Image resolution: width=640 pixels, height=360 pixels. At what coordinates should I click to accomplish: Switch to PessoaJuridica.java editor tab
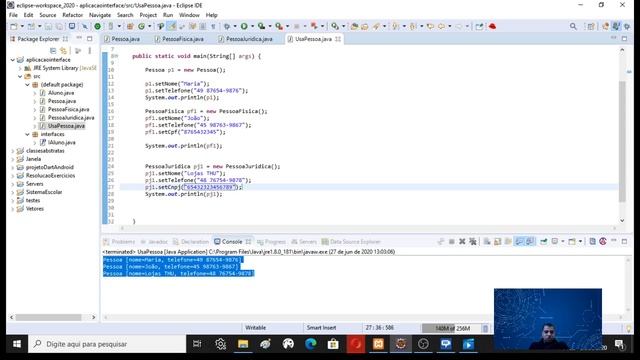(x=246, y=39)
